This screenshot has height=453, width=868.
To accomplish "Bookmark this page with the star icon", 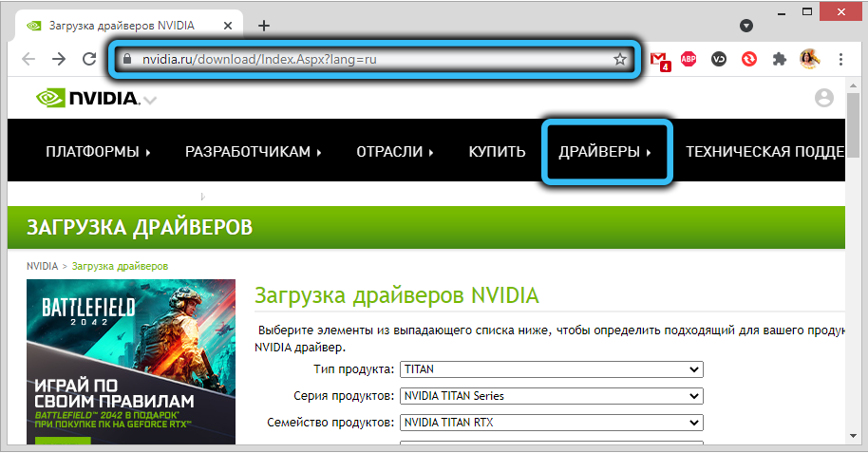I will (x=619, y=59).
